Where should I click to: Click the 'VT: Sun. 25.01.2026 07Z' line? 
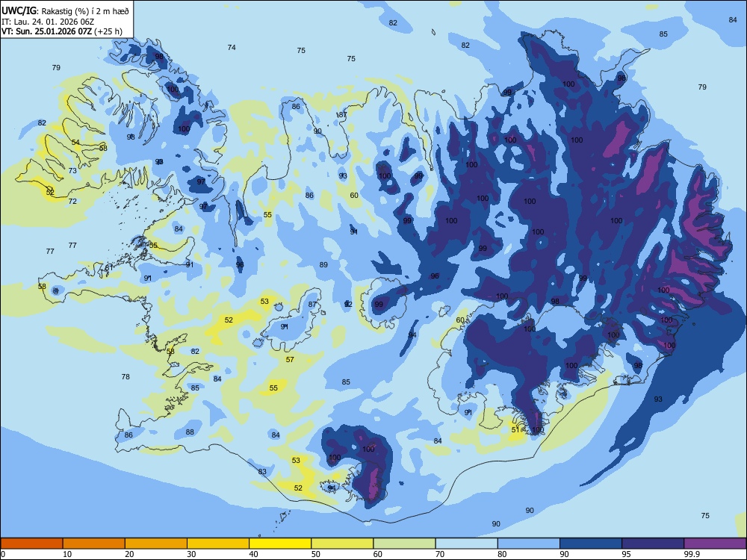(46, 31)
